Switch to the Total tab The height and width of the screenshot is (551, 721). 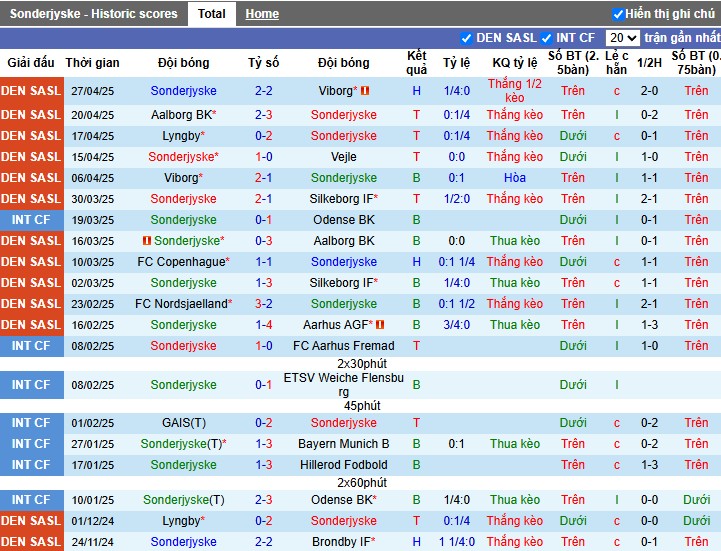(212, 14)
